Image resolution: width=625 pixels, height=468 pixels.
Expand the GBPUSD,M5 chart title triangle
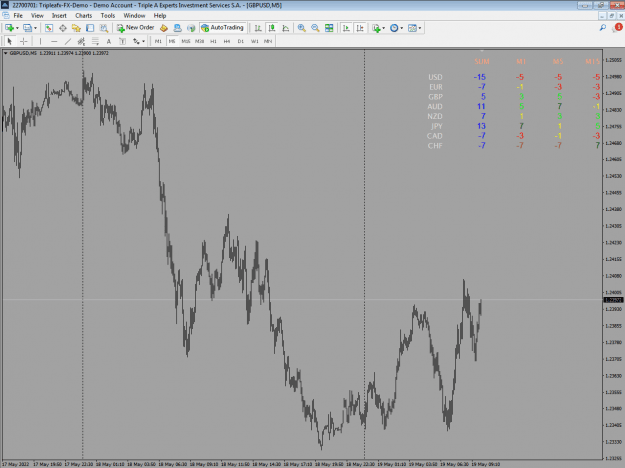(6, 53)
